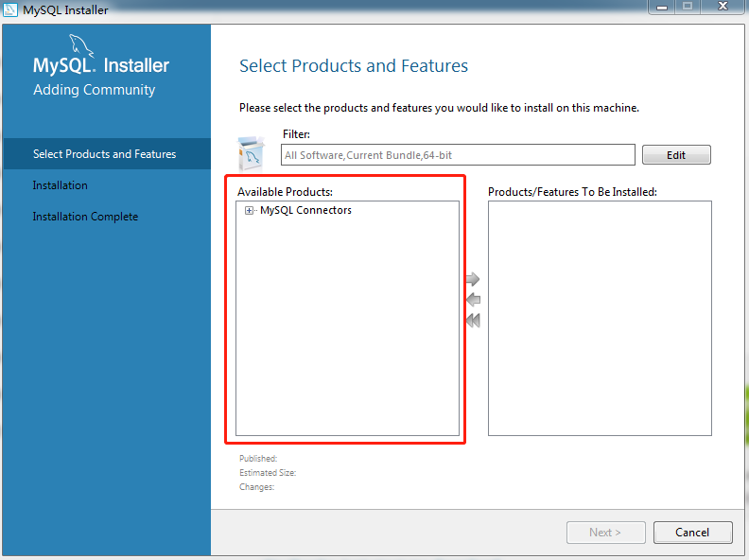Click the Edit filter button
Viewport: 749px width, 560px height.
tap(676, 155)
